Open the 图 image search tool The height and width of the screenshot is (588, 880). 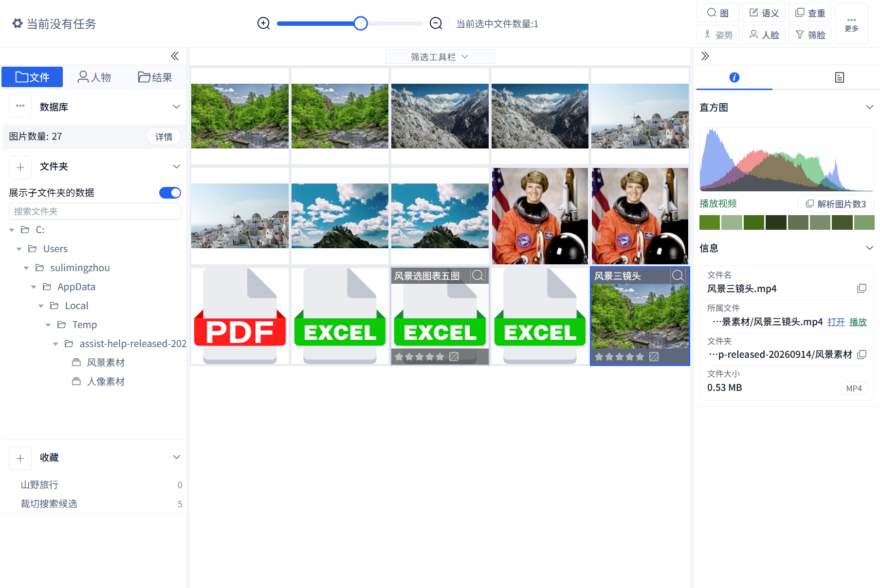point(718,13)
